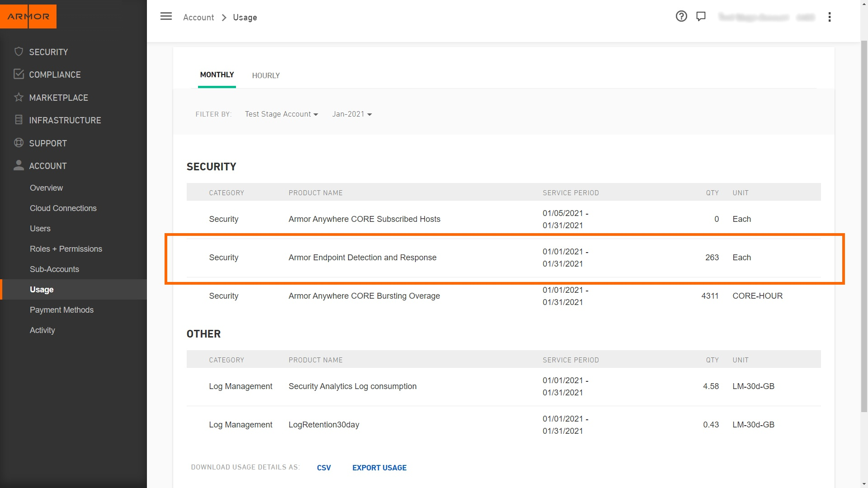This screenshot has width=868, height=488.
Task: Click the 4311 quantity value
Action: (710, 296)
